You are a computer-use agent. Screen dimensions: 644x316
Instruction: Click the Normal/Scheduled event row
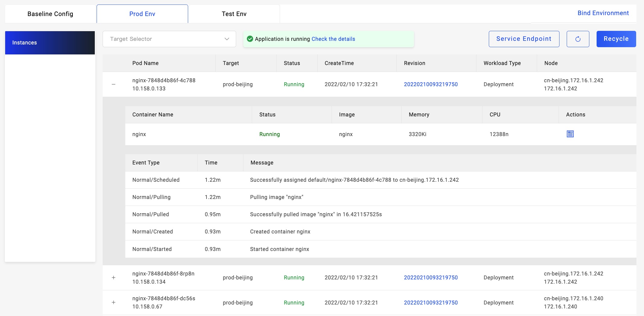point(156,180)
